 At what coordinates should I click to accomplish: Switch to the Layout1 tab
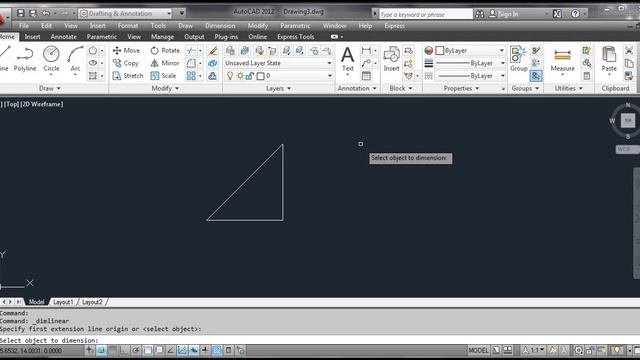(x=63, y=302)
